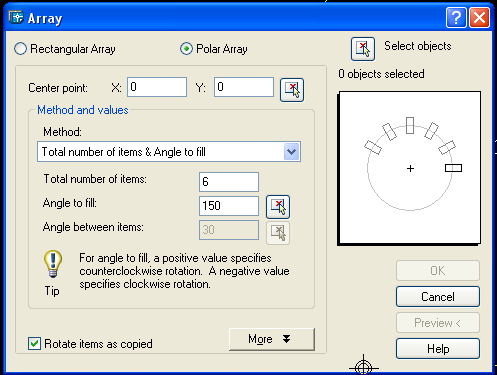Screen dimensions: 497x375
Task: Click the Array dialog title bar icon
Action: [16, 17]
